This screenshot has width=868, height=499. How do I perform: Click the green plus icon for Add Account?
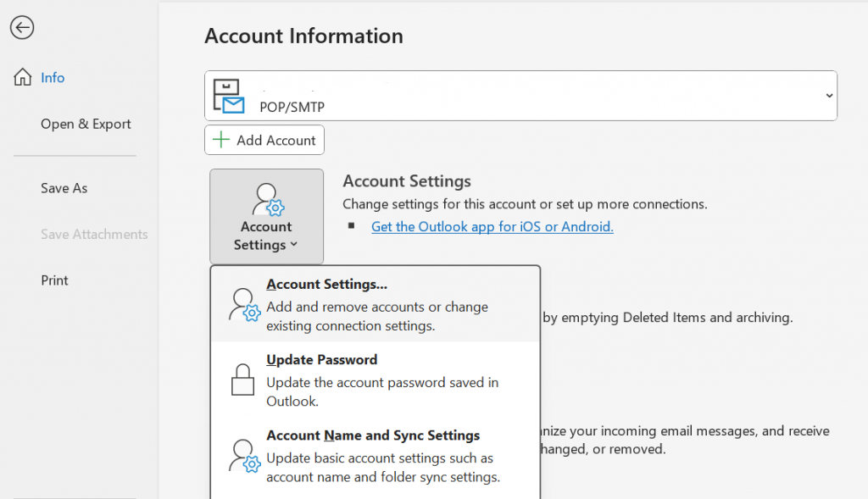point(221,141)
